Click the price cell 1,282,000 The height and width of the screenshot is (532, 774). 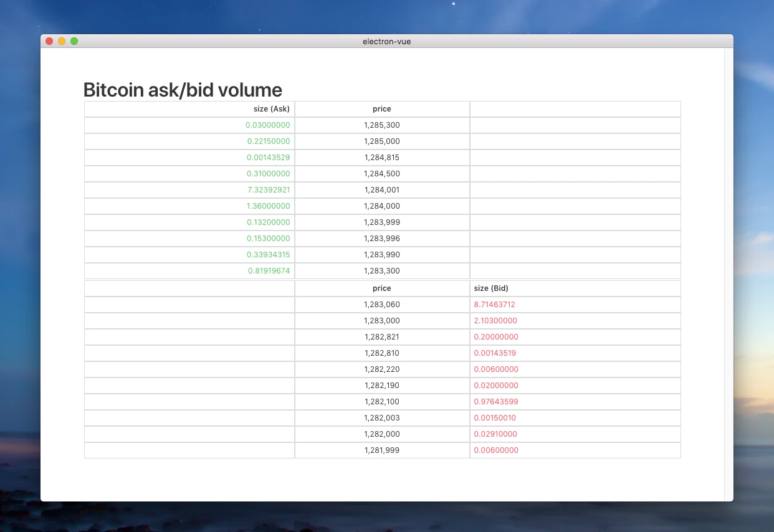(382, 434)
